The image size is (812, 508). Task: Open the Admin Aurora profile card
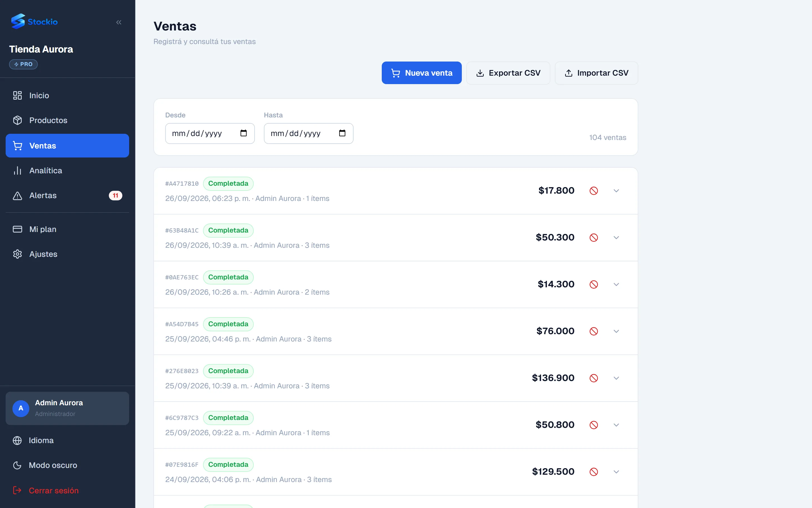click(67, 408)
